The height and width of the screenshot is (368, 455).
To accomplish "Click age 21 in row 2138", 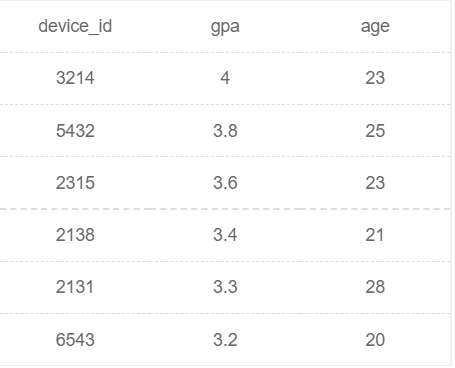I will [x=374, y=235].
